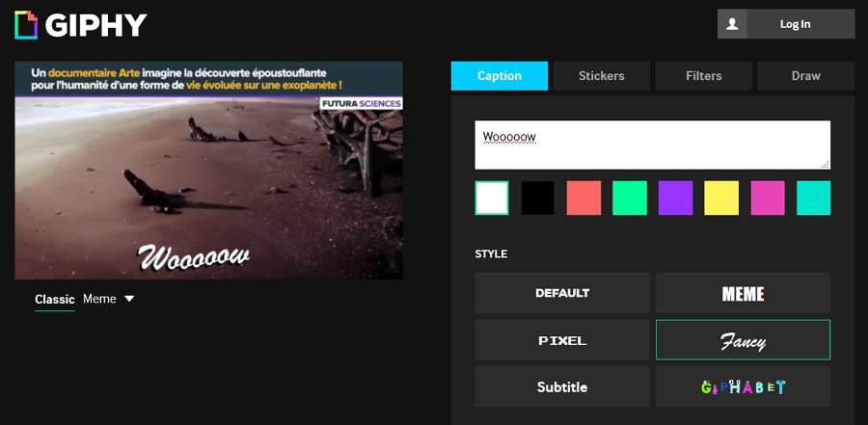Choose the DEFAULT caption style

pyautogui.click(x=562, y=293)
